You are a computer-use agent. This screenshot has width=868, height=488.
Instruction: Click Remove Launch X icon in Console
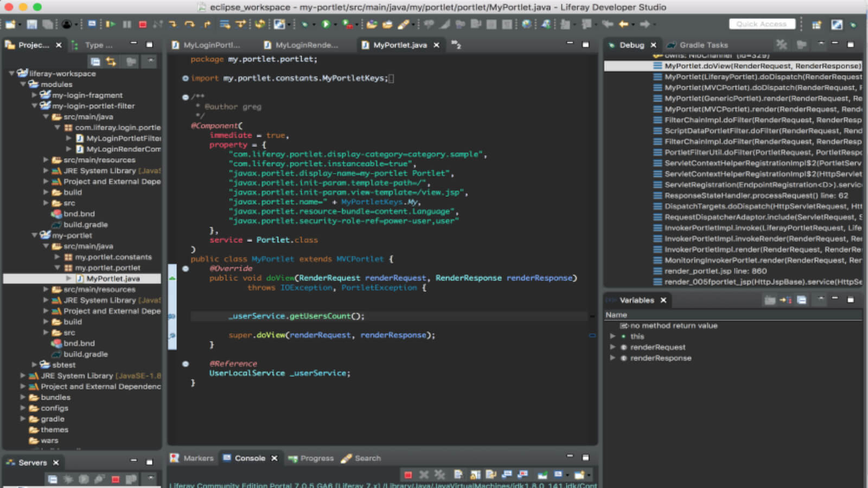[424, 475]
